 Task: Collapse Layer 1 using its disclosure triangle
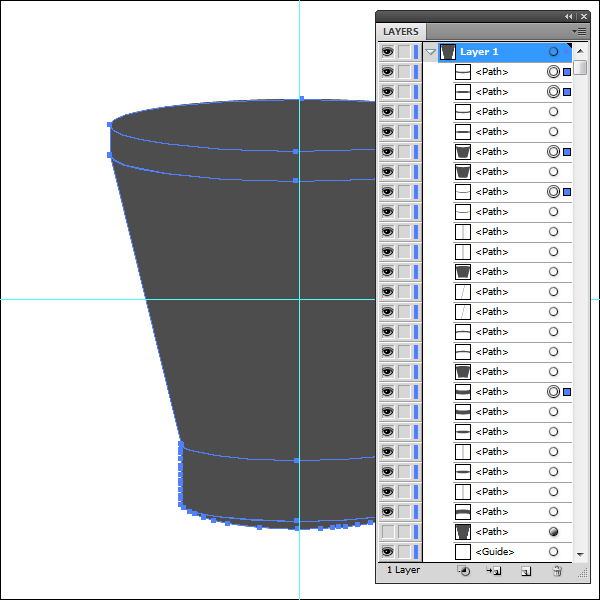click(x=430, y=52)
